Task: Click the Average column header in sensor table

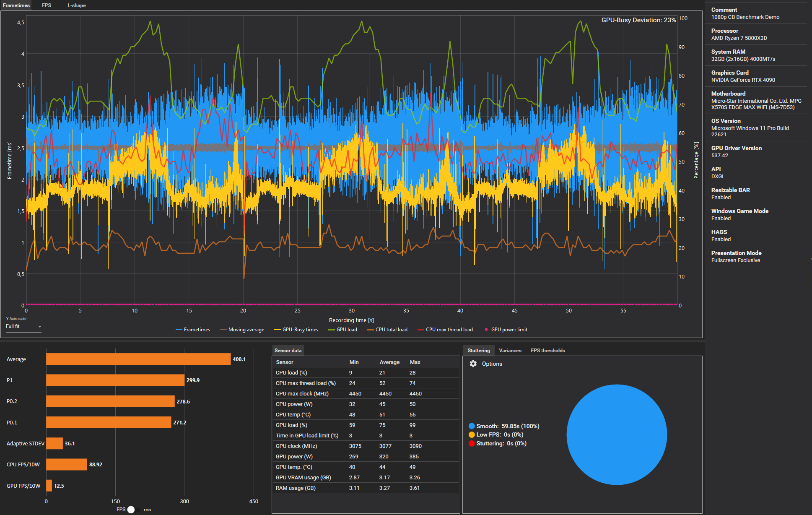Action: [x=389, y=362]
